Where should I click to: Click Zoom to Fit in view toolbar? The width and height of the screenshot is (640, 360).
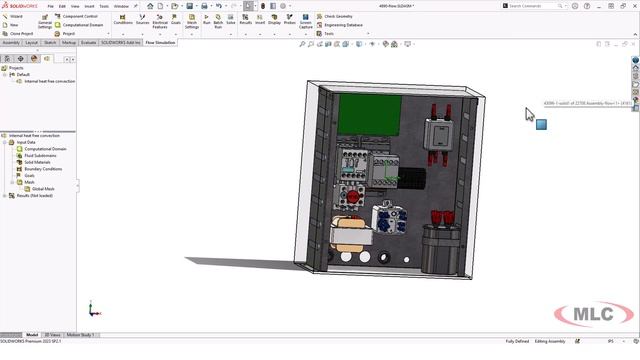(302, 44)
